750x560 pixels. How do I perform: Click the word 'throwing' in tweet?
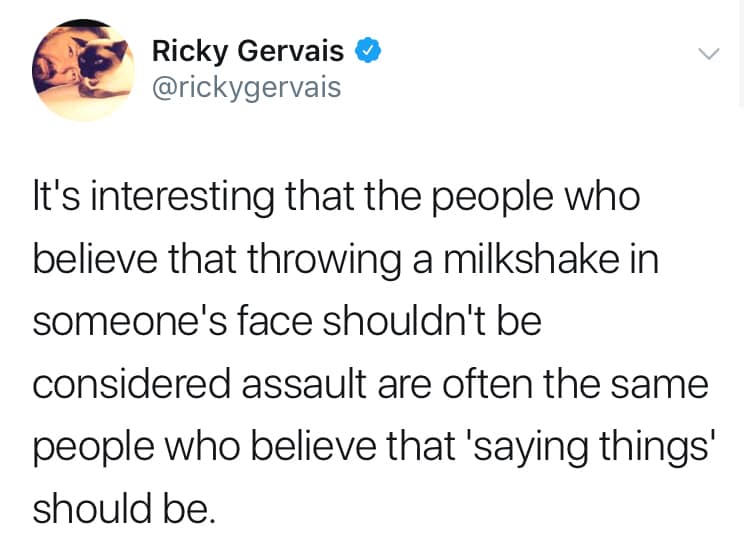(x=324, y=261)
